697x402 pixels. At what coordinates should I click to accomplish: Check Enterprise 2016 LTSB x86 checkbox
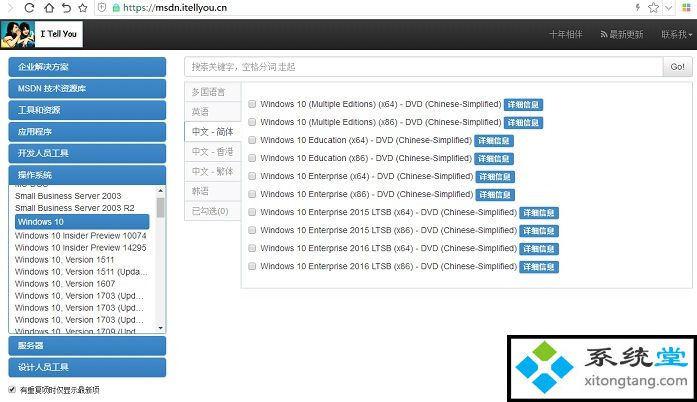pos(252,266)
